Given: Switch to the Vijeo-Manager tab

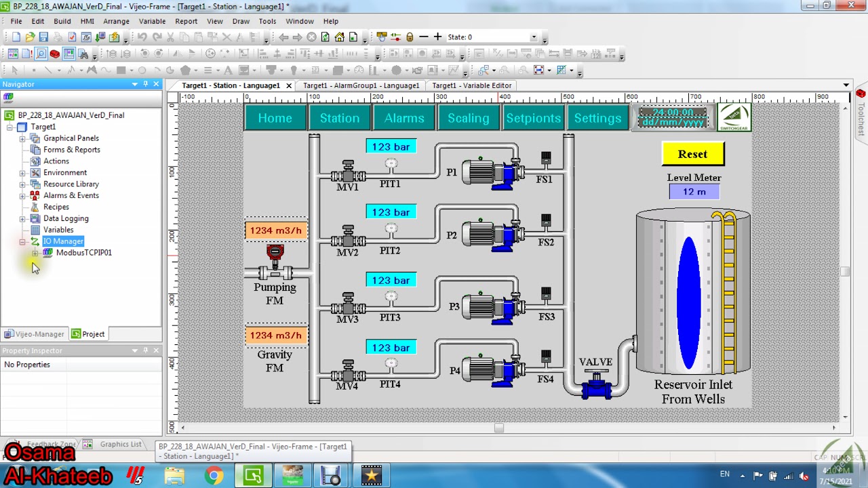Looking at the screenshot, I should [34, 334].
